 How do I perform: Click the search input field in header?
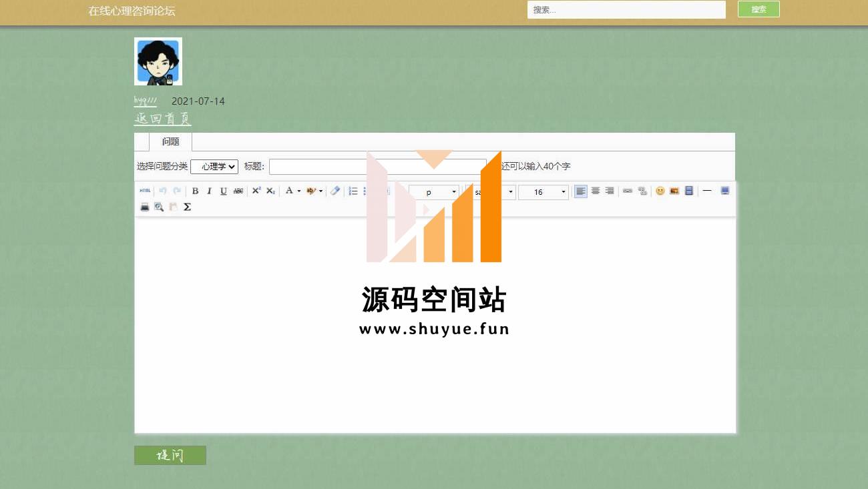coord(626,9)
